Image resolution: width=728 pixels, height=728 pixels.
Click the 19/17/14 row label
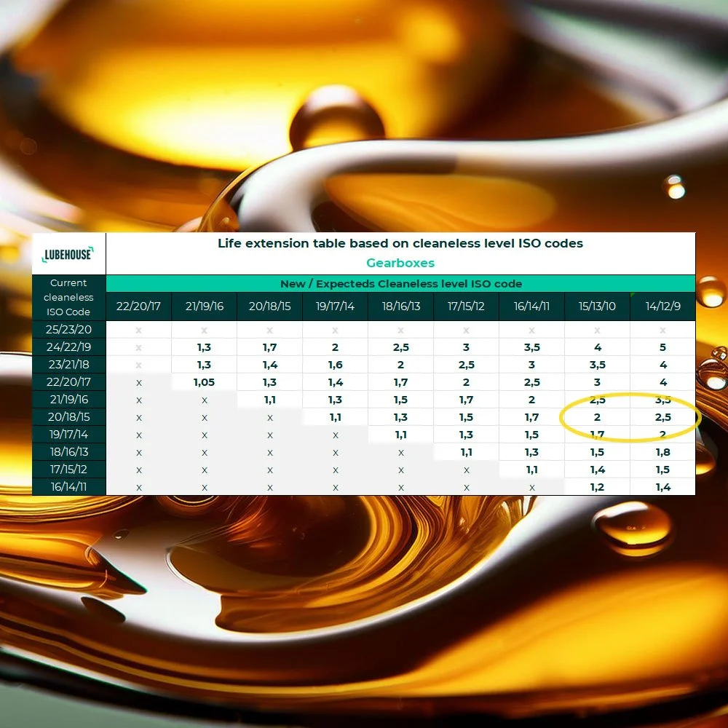click(x=68, y=435)
